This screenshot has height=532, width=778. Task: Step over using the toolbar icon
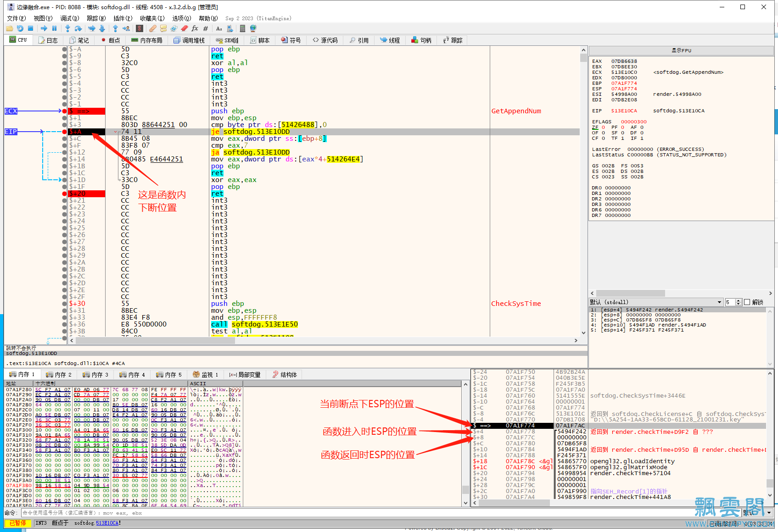pos(78,28)
